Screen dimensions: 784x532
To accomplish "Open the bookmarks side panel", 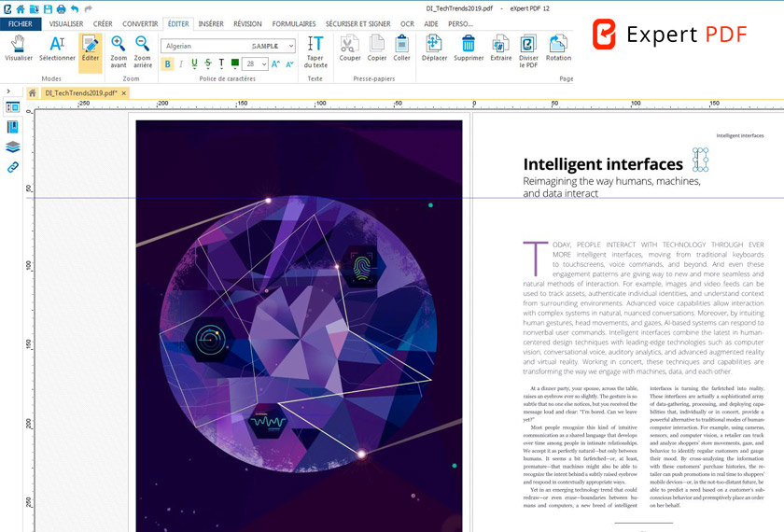I will point(12,127).
